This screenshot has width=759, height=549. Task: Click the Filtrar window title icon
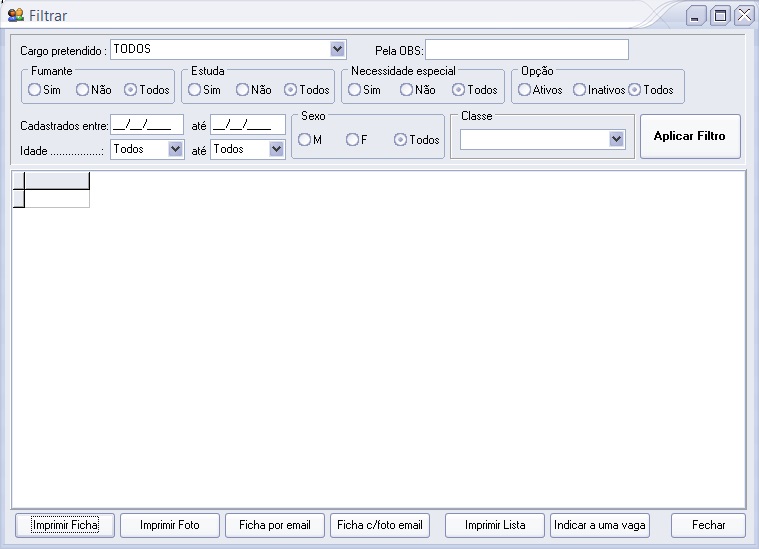[16, 16]
